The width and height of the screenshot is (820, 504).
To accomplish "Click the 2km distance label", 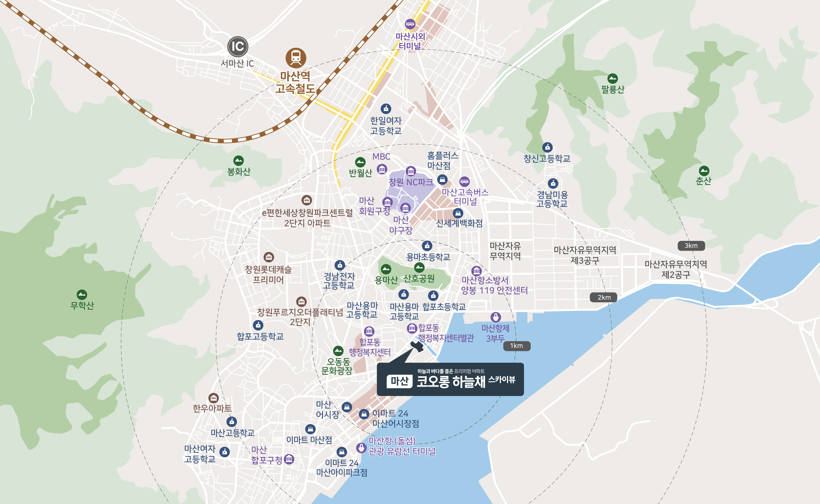I will click(604, 297).
